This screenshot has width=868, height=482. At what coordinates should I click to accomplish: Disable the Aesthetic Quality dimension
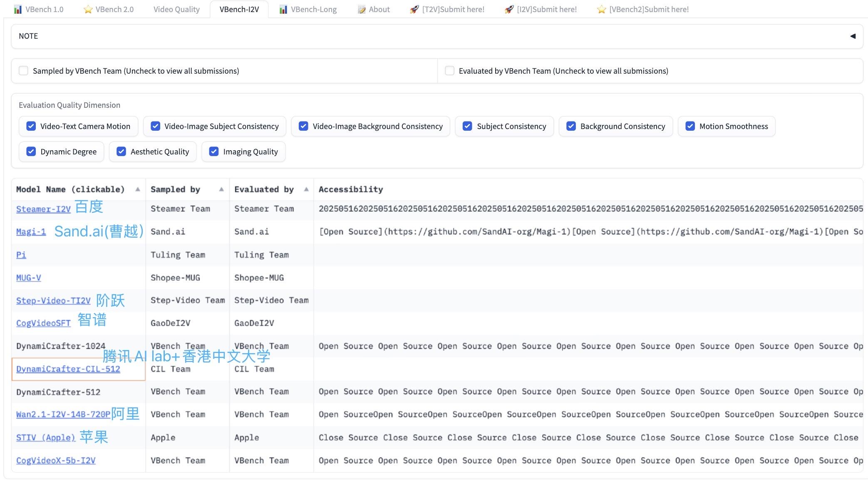121,152
